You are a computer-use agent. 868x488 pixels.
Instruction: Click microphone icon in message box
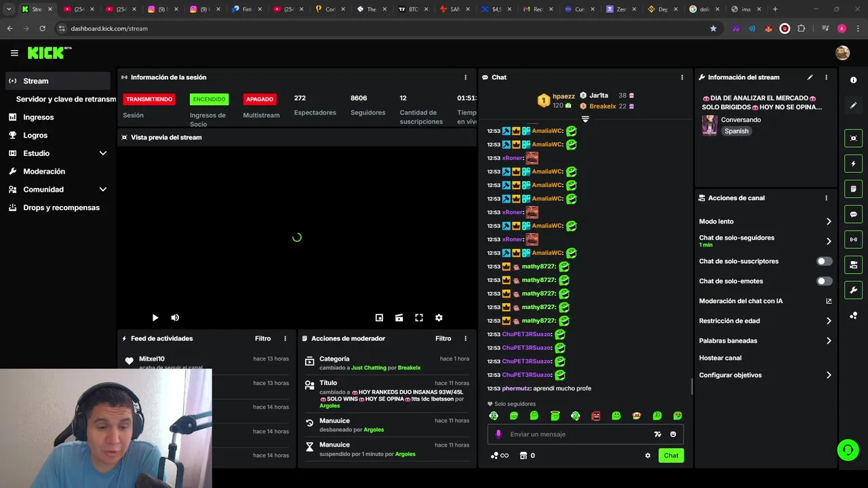coord(498,434)
